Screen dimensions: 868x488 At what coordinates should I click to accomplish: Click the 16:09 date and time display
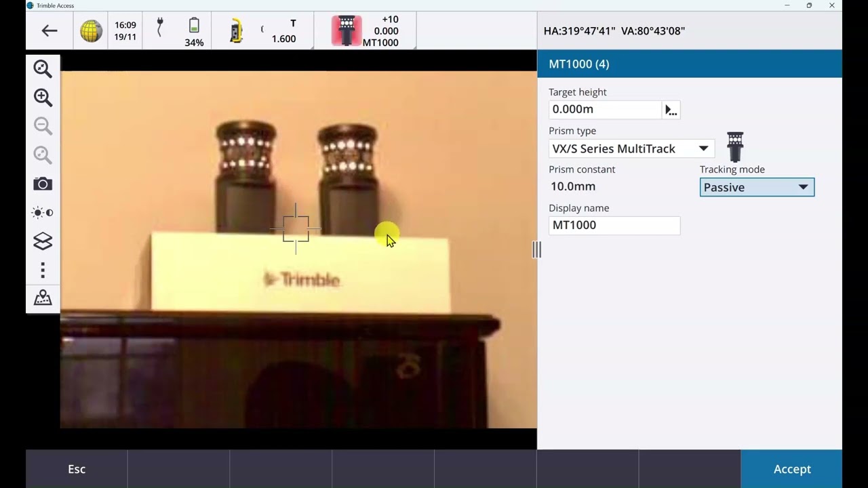click(125, 30)
